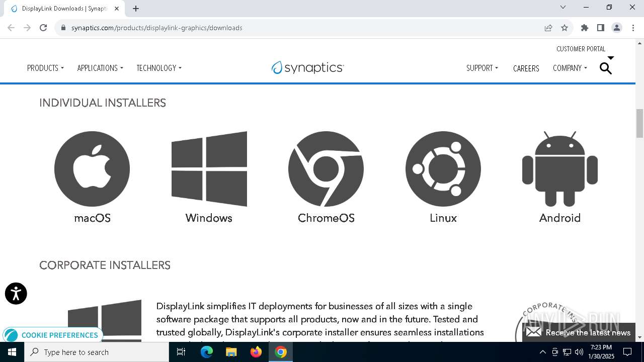Open the Careers page

[526, 68]
